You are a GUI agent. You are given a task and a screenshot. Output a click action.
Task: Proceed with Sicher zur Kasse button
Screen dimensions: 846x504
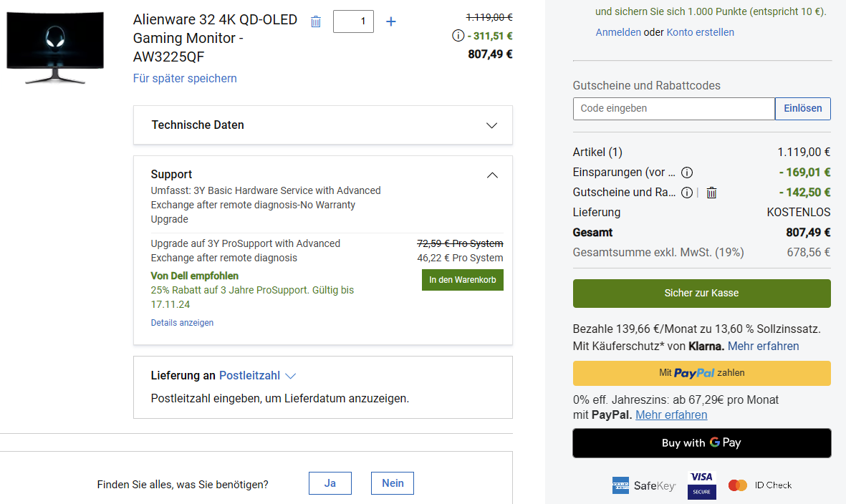701,294
